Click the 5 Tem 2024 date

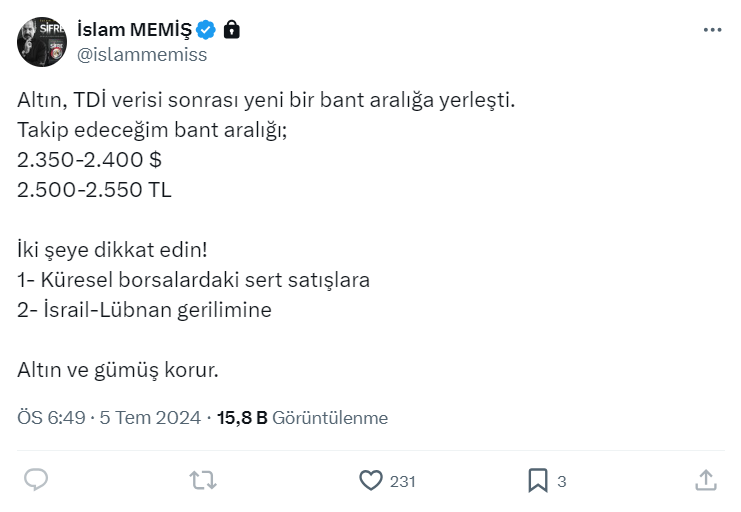point(151,418)
